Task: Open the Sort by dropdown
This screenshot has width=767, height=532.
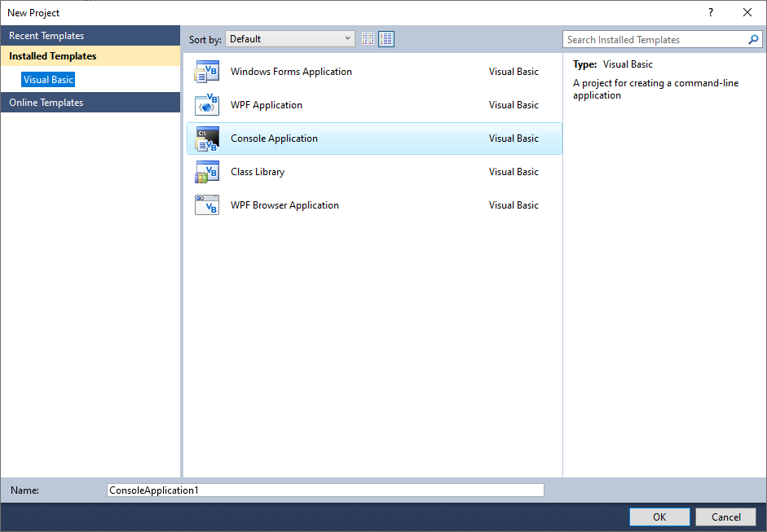Action: [290, 39]
